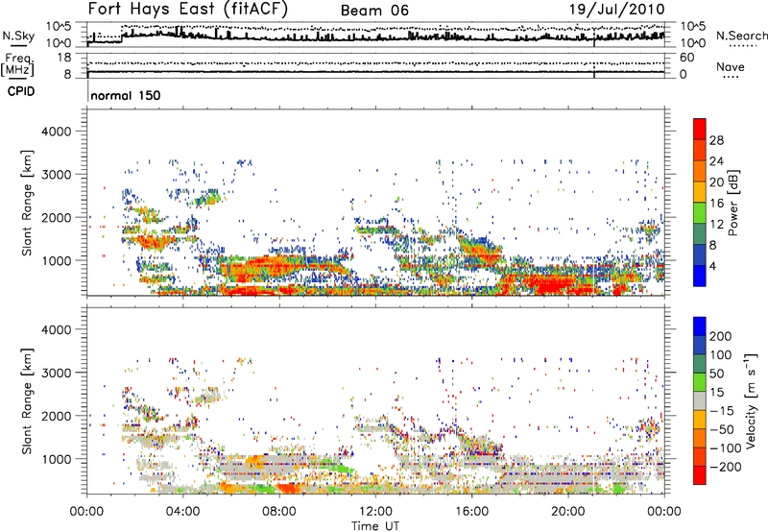This screenshot has height=532, width=768.
Task: Click the yellow segment of Power colorbar
Action: (700, 192)
